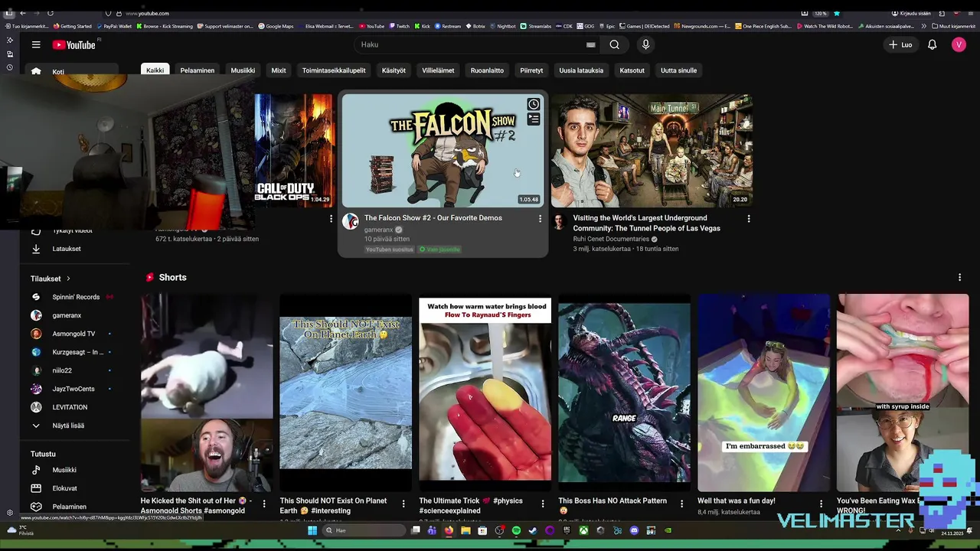
Task: Open gameranx channel avatar under Falcon Show
Action: point(351,222)
